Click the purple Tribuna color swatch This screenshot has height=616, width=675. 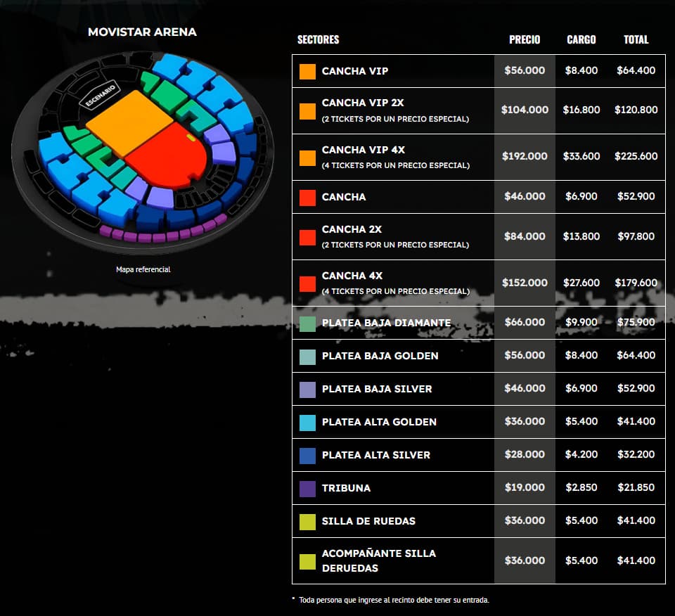307,489
